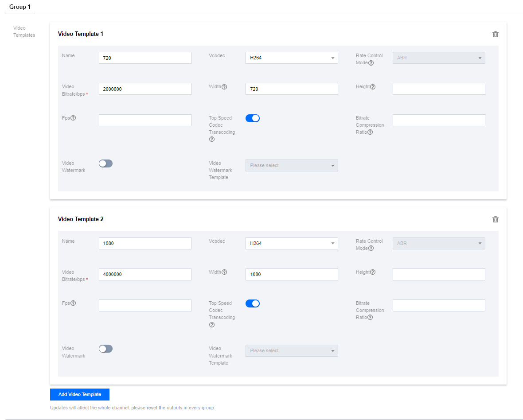523x420 pixels.
Task: Open Rate Control Mode help icon in Template 2
Action: click(371, 249)
